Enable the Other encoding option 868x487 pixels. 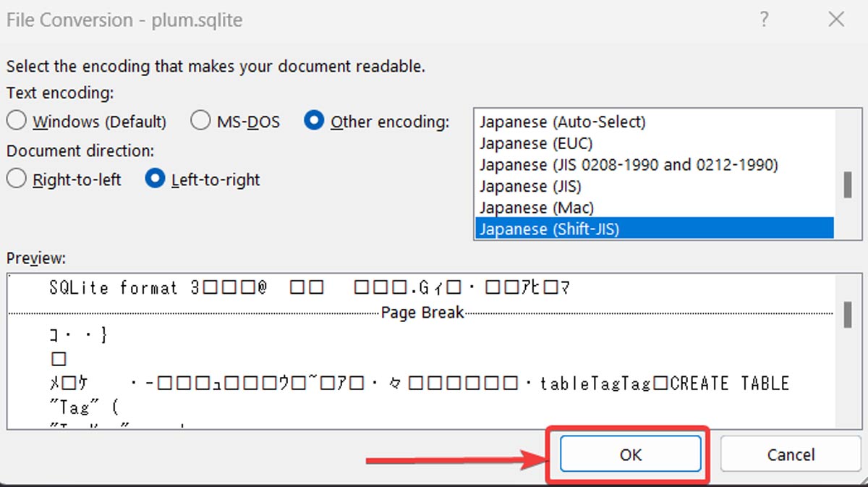[x=314, y=121]
